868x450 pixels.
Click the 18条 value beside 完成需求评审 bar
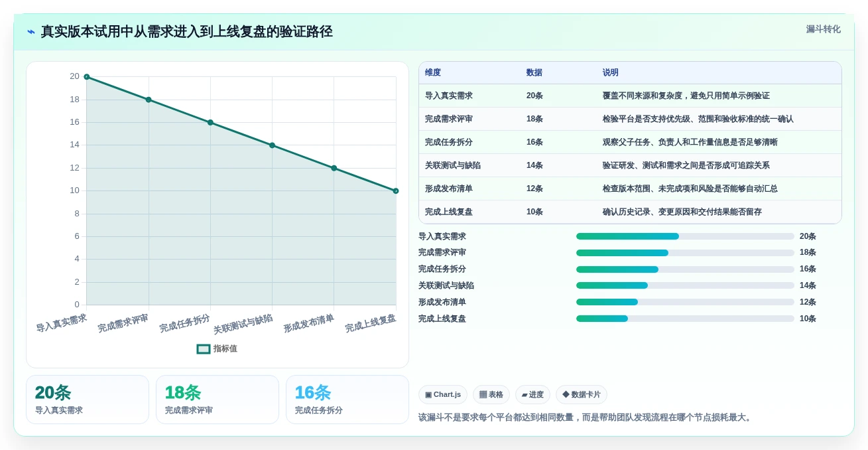point(808,253)
